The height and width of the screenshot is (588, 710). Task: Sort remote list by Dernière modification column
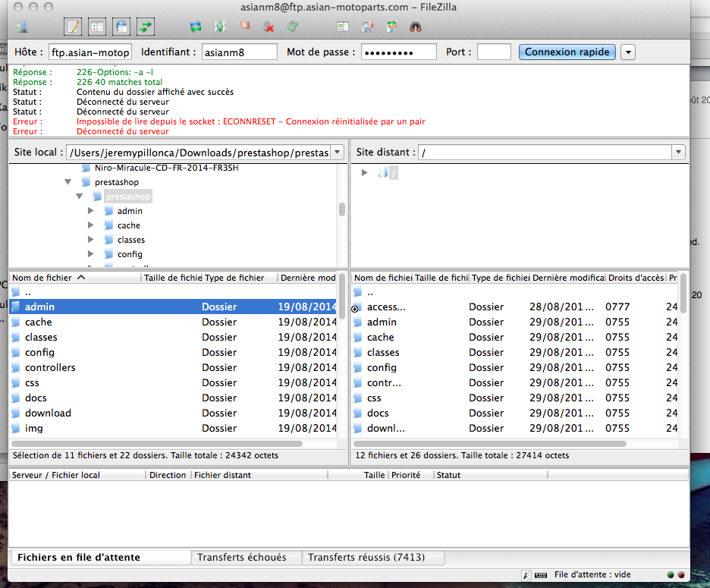(x=568, y=278)
